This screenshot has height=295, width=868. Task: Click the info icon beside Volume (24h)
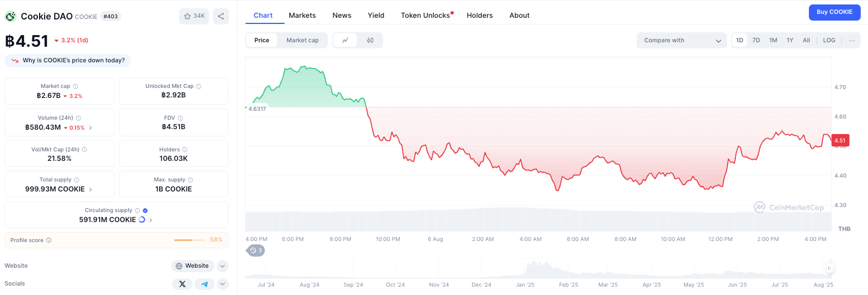click(x=78, y=118)
